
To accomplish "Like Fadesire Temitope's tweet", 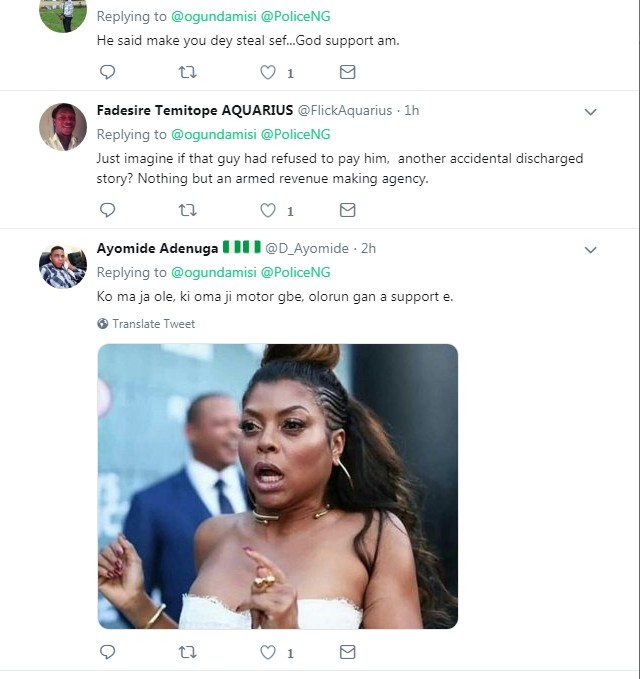I will [x=268, y=210].
